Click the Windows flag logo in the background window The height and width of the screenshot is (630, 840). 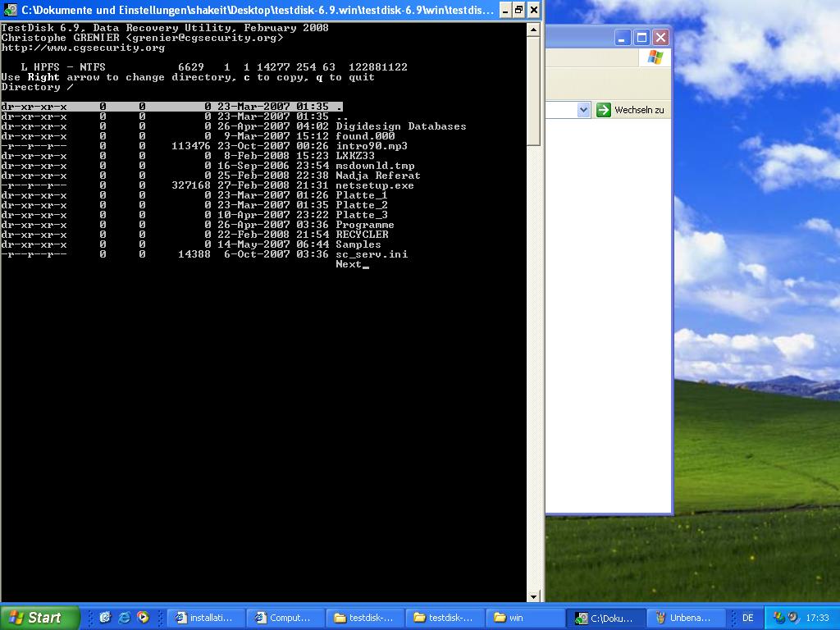coord(655,57)
